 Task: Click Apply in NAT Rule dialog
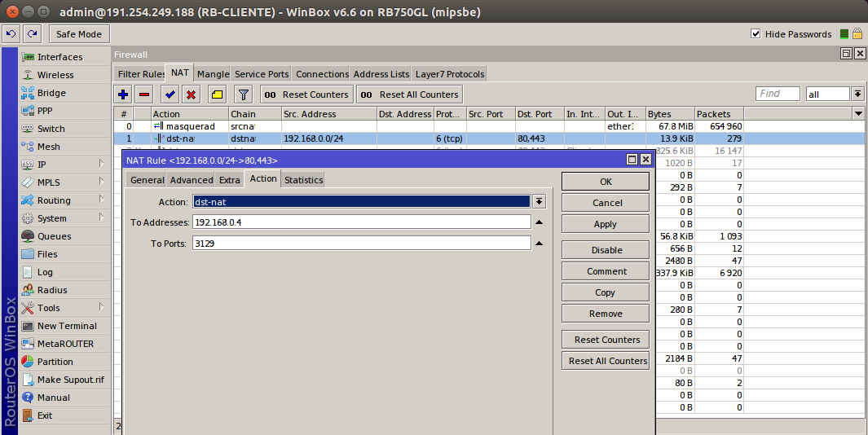[606, 224]
